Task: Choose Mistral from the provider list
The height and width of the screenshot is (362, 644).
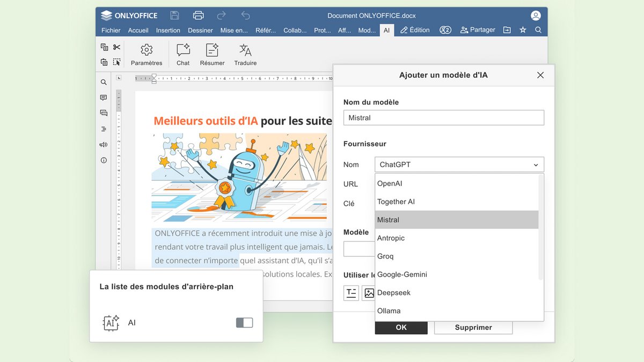Action: click(x=457, y=220)
